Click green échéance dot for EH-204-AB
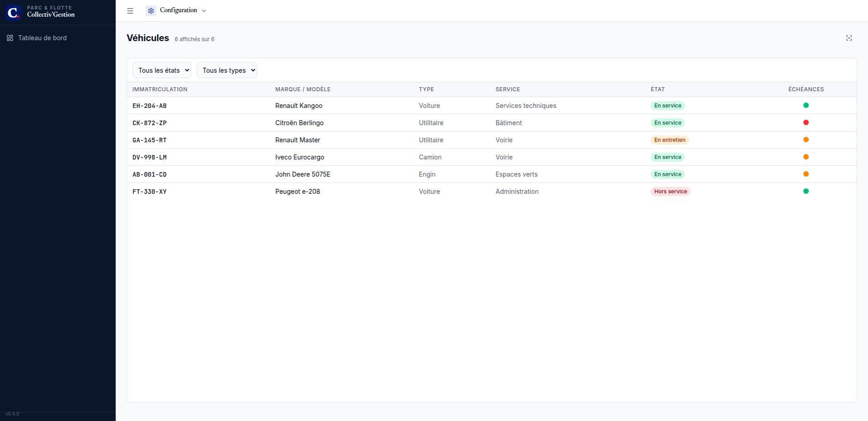Image resolution: width=868 pixels, height=421 pixels. click(x=806, y=105)
